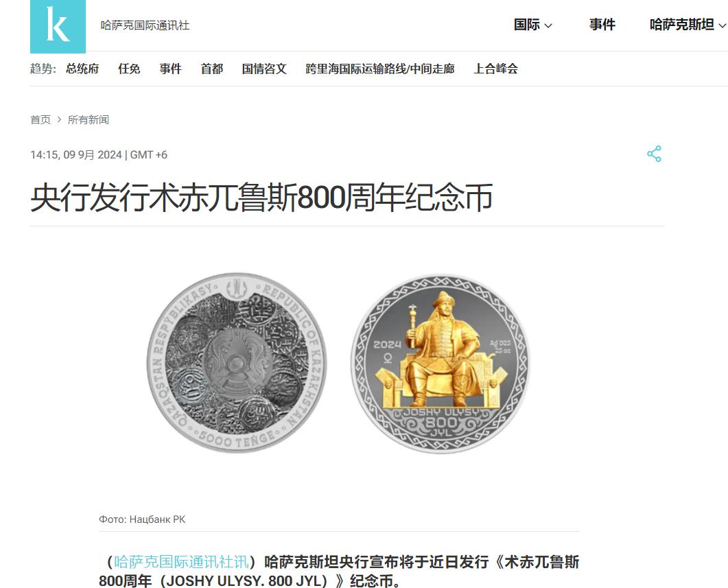The image size is (728, 588).
Task: Click the breadcrumb chevron separator
Action: (x=59, y=120)
